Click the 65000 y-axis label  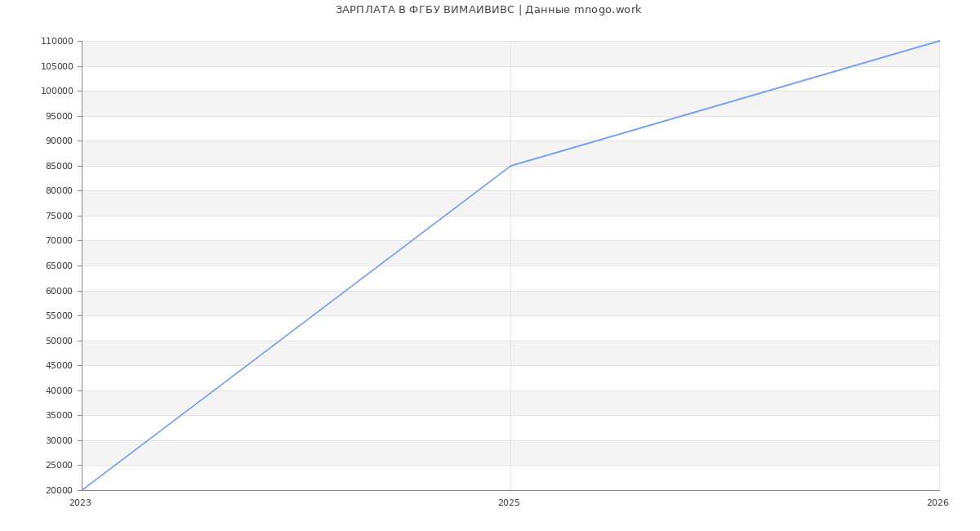point(59,266)
